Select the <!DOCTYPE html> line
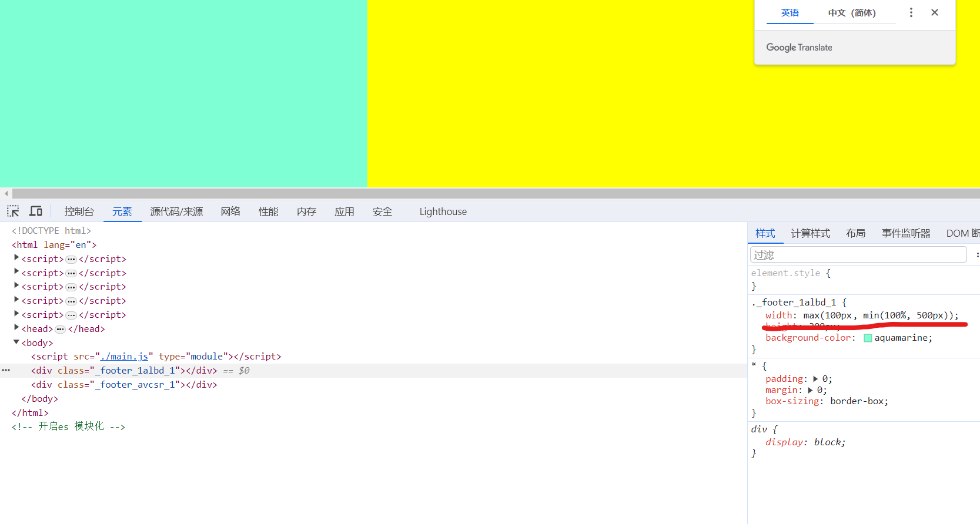Viewport: 980px width, 524px height. point(52,230)
